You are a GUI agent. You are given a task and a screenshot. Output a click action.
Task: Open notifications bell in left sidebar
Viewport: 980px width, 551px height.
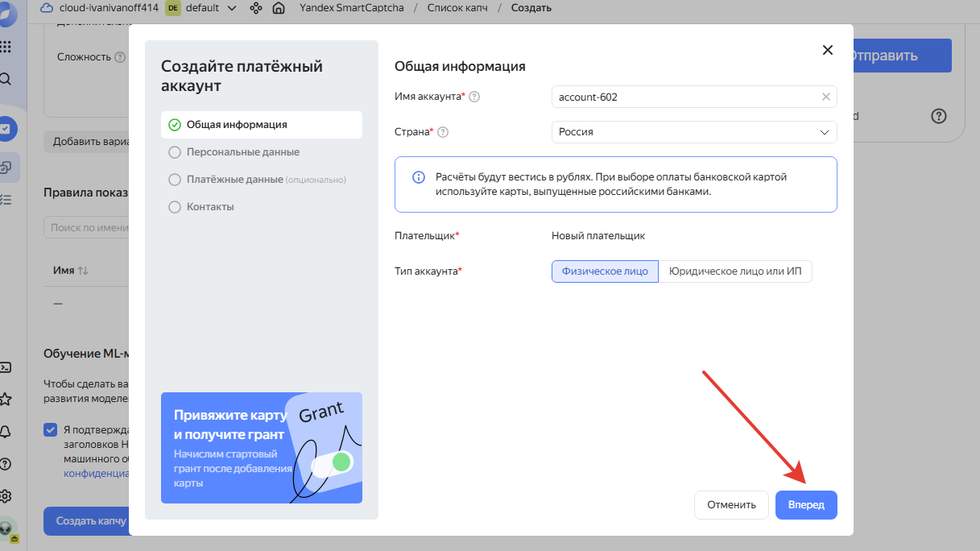click(x=6, y=432)
